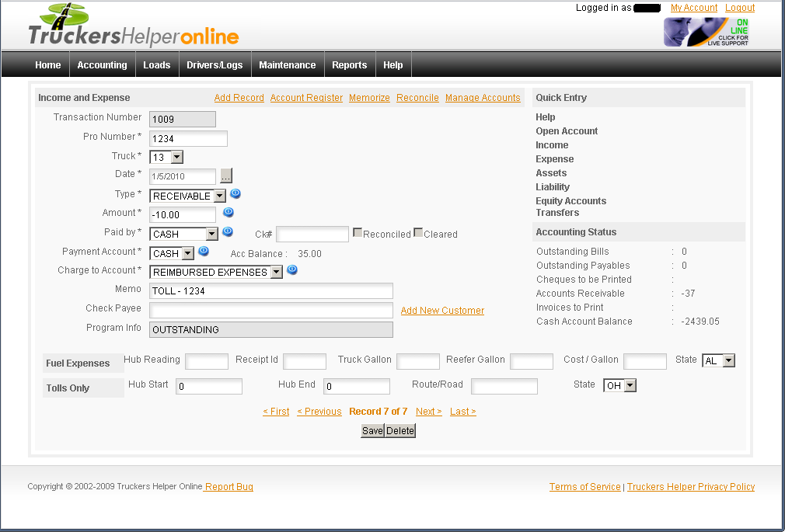Click the info icon next to Amount field
Screen dimensions: 785x532
pyautogui.click(x=229, y=212)
